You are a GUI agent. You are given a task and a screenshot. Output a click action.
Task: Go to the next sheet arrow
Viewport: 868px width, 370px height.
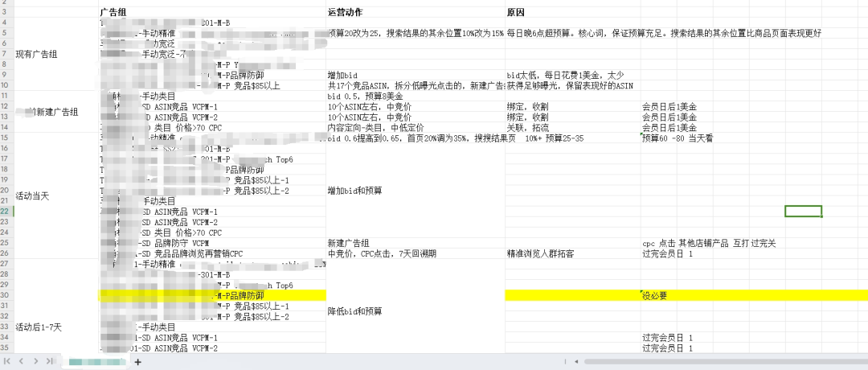(x=36, y=361)
